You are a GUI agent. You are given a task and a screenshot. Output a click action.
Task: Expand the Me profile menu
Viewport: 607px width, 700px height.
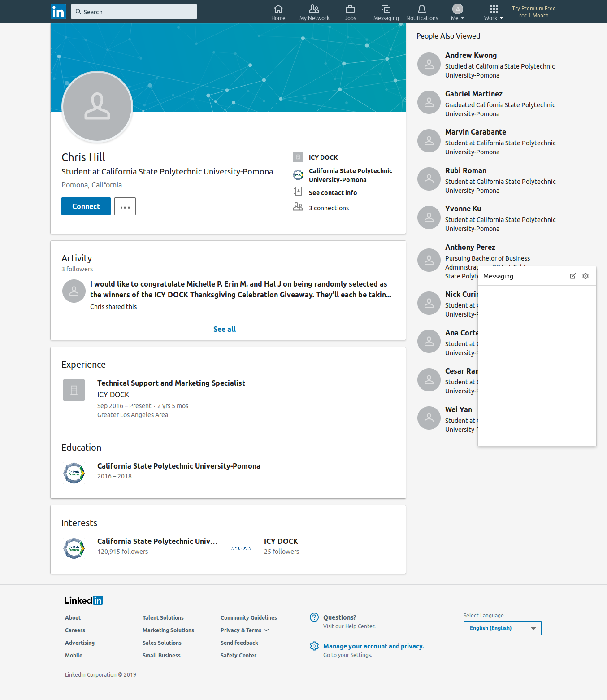point(457,12)
